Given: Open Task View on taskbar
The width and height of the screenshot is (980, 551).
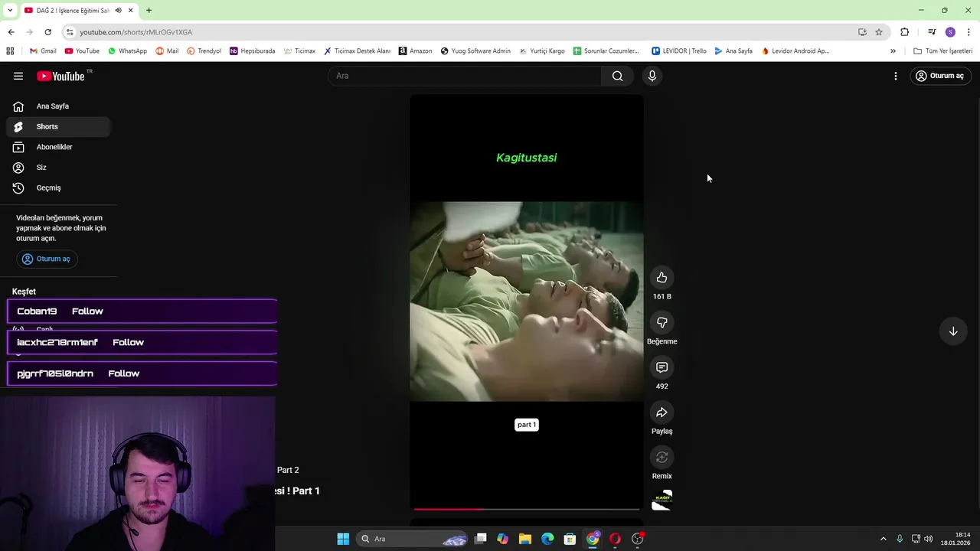Looking at the screenshot, I should [x=480, y=539].
